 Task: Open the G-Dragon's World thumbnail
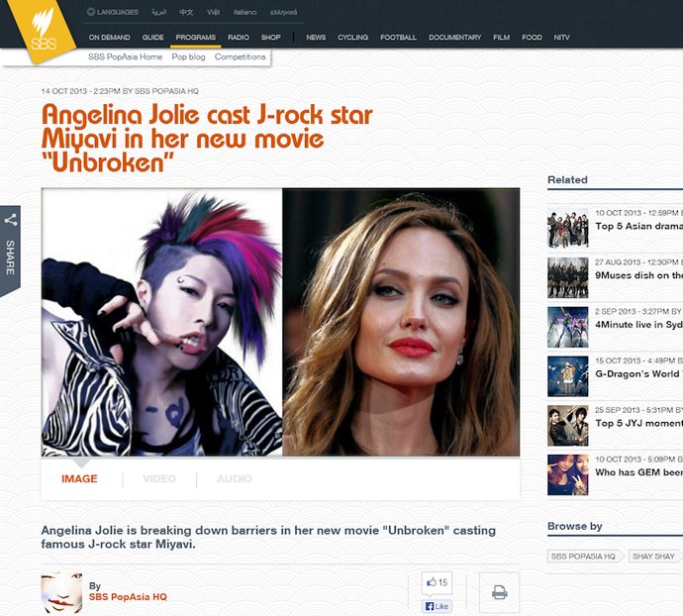567,375
